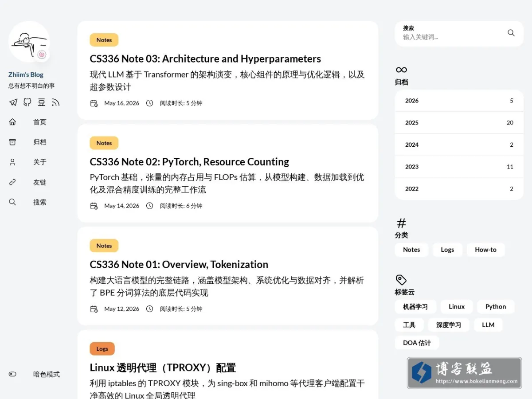
Task: Click the Notes badge on CS336 Note 03
Action: tap(104, 40)
